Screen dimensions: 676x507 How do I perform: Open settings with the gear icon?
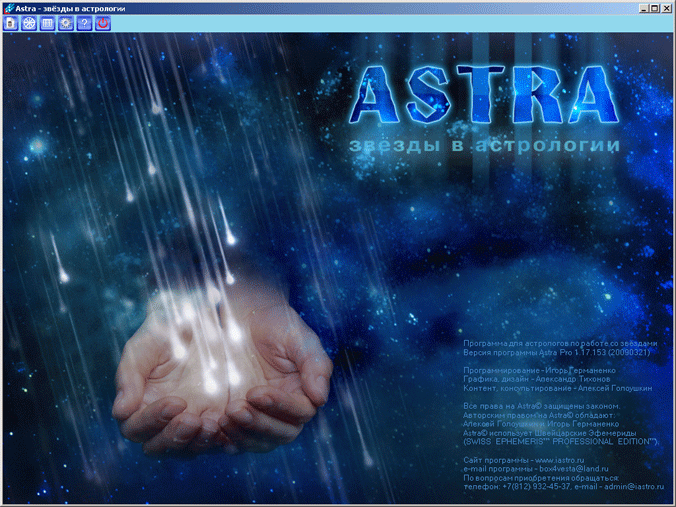[66, 23]
